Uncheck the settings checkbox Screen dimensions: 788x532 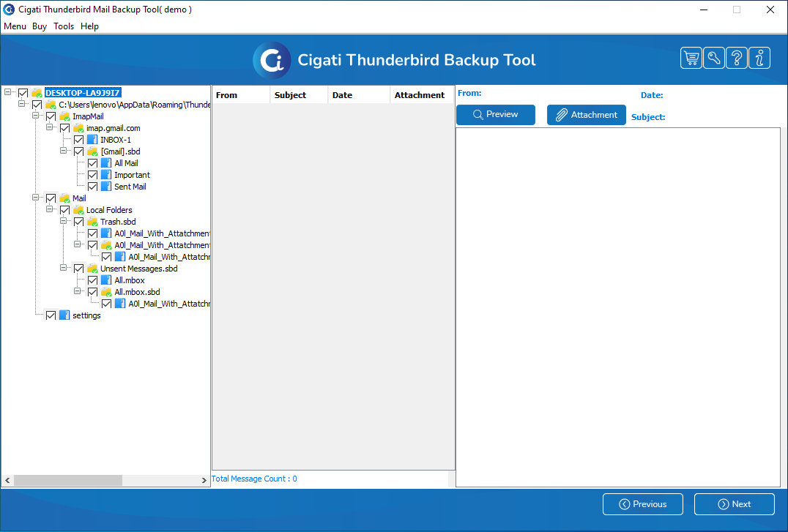(x=51, y=315)
